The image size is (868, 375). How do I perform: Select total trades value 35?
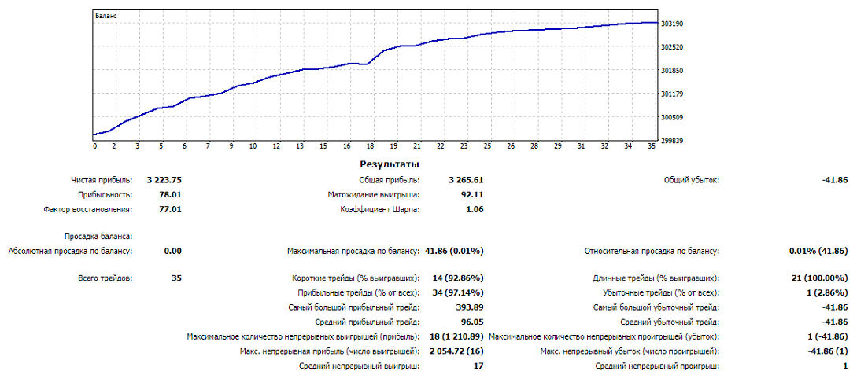[x=176, y=278]
